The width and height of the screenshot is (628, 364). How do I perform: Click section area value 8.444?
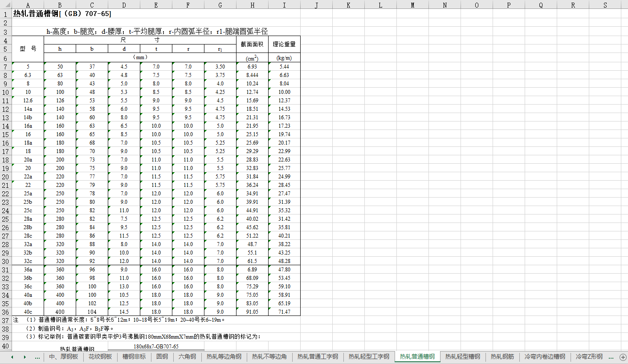coord(253,75)
